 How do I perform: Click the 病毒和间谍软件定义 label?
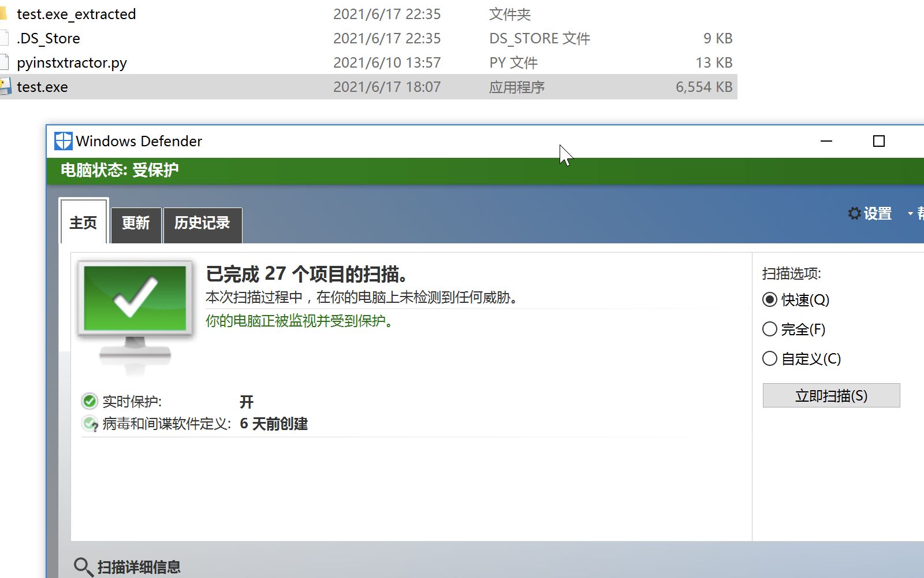click(x=167, y=424)
